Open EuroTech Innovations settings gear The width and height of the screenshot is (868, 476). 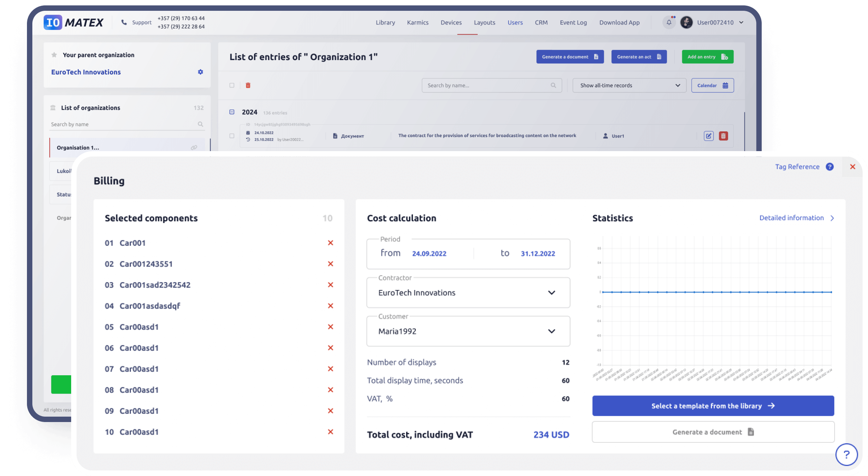coord(201,72)
